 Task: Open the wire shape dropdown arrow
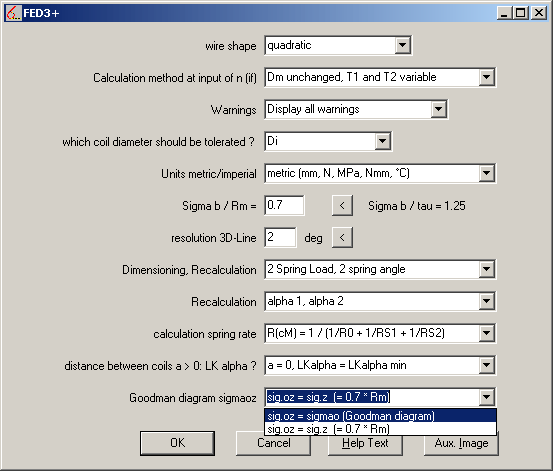coord(402,45)
